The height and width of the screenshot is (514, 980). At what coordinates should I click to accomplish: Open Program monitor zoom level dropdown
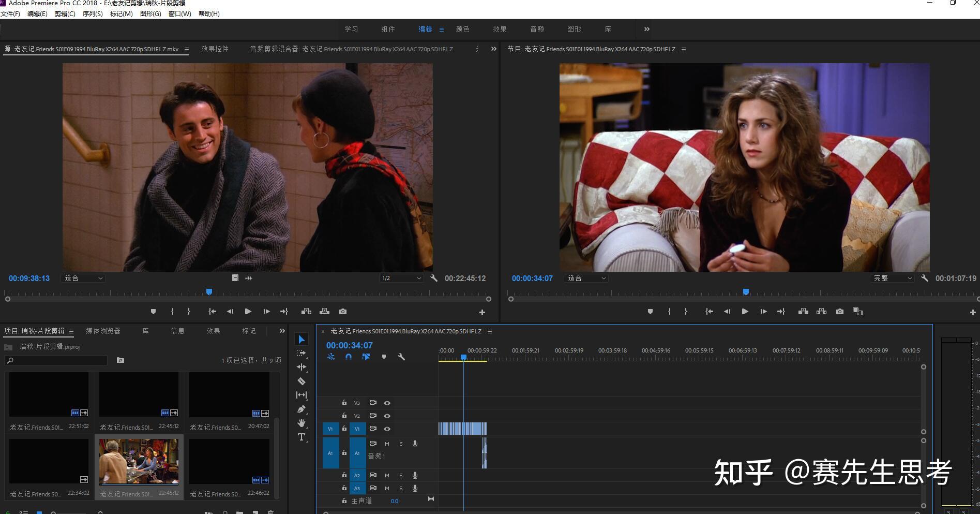click(x=586, y=278)
